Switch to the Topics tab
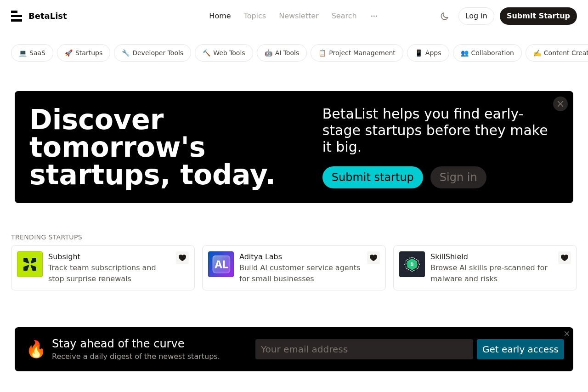588x392 pixels. click(254, 16)
